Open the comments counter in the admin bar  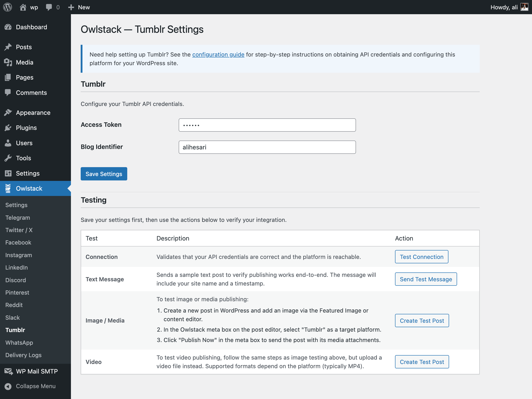pyautogui.click(x=53, y=7)
